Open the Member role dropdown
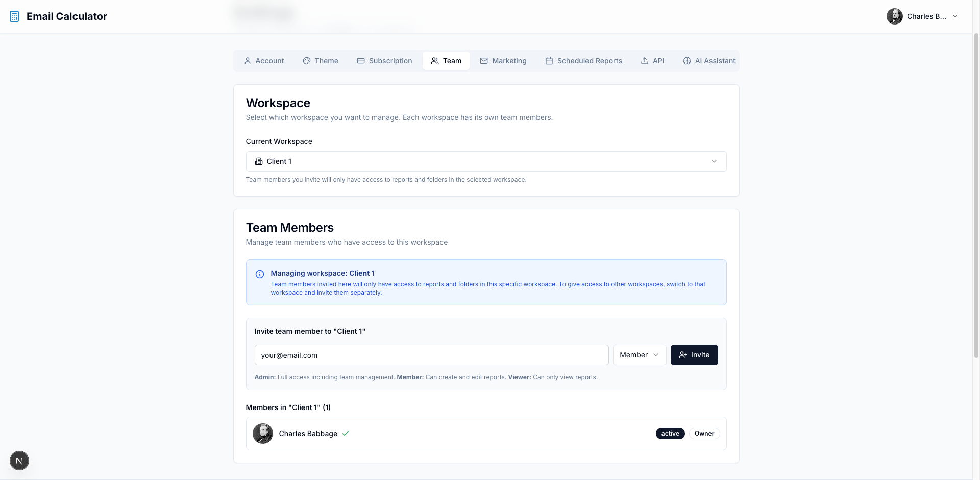 click(639, 355)
